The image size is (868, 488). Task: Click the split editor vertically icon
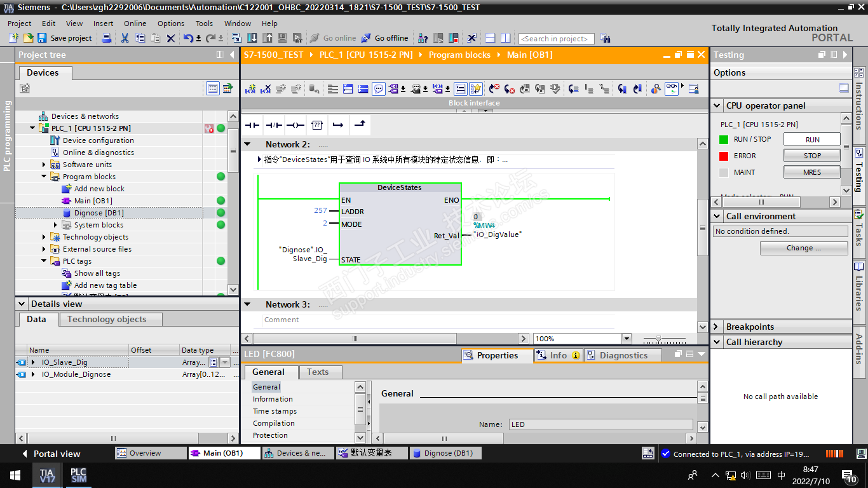click(x=505, y=38)
